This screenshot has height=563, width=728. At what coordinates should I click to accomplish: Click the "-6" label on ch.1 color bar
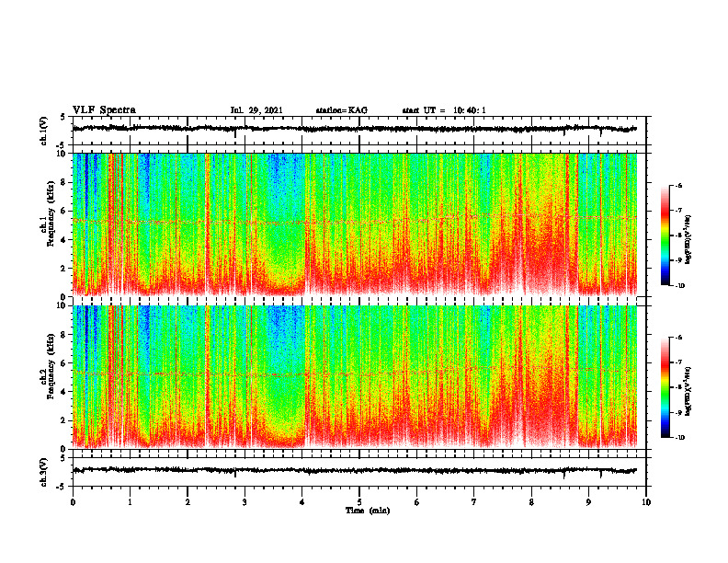[679, 185]
